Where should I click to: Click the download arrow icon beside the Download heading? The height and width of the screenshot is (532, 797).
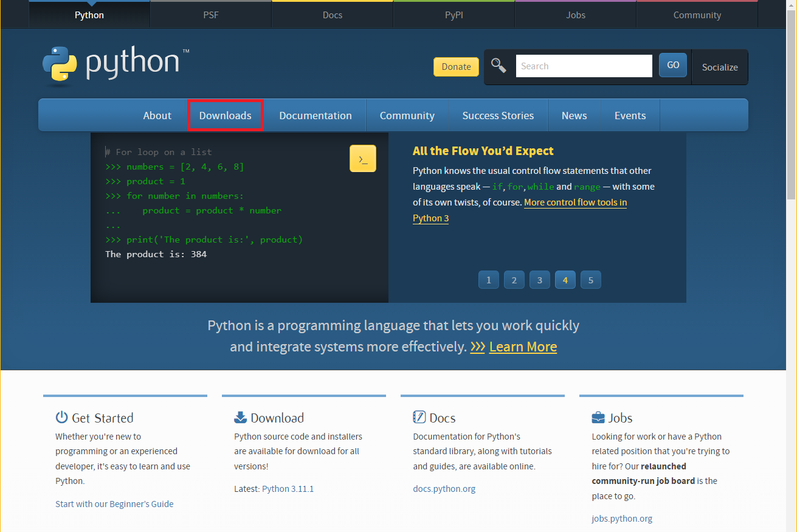coord(240,417)
